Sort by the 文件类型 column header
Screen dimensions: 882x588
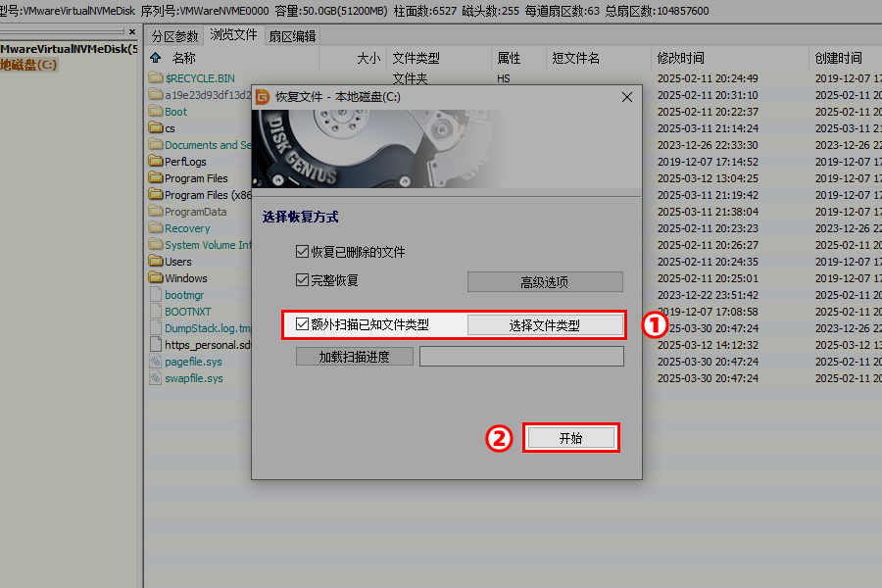416,58
